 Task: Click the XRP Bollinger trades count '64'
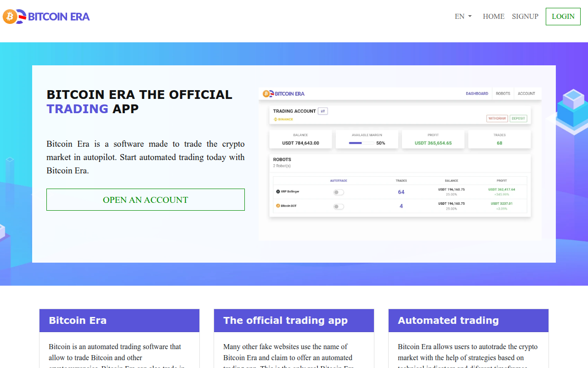click(x=401, y=192)
